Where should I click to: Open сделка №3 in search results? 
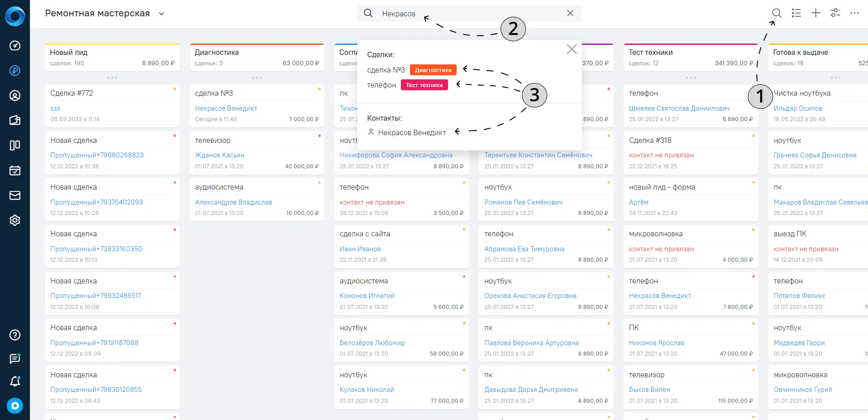(386, 70)
